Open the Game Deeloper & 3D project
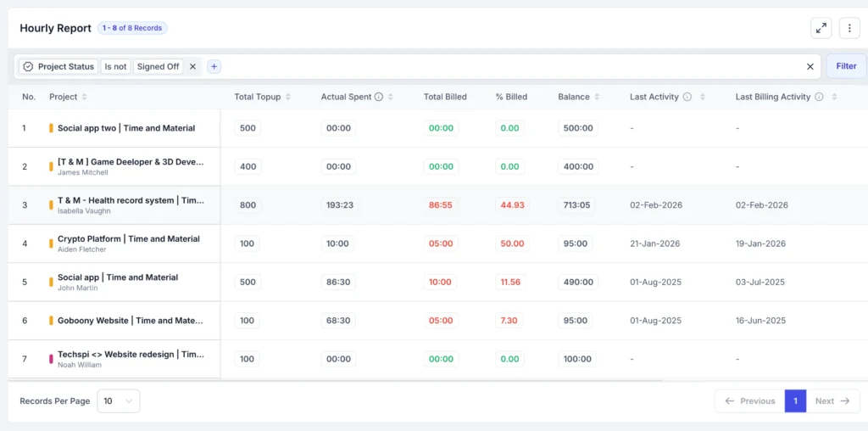The image size is (868, 431). click(x=131, y=162)
